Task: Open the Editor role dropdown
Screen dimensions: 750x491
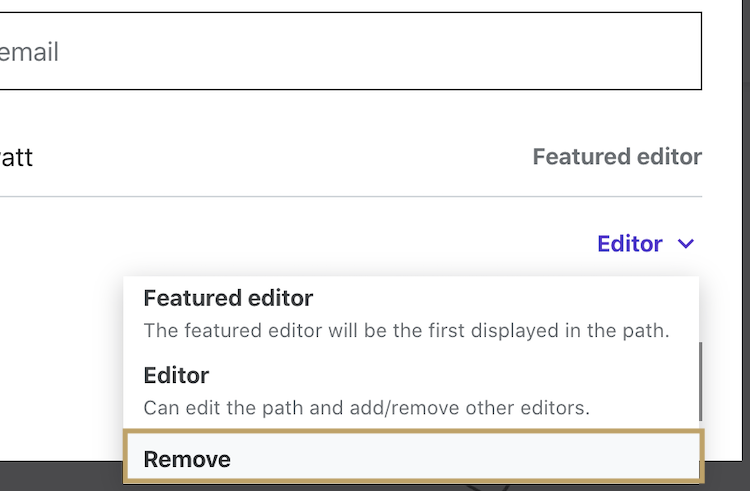Action: coord(644,244)
